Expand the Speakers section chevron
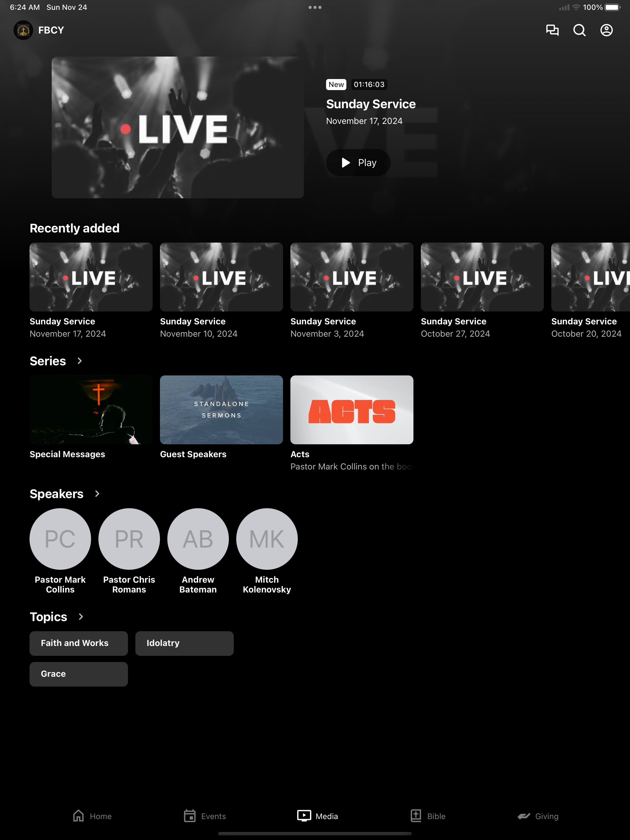The width and height of the screenshot is (630, 840). tap(97, 494)
